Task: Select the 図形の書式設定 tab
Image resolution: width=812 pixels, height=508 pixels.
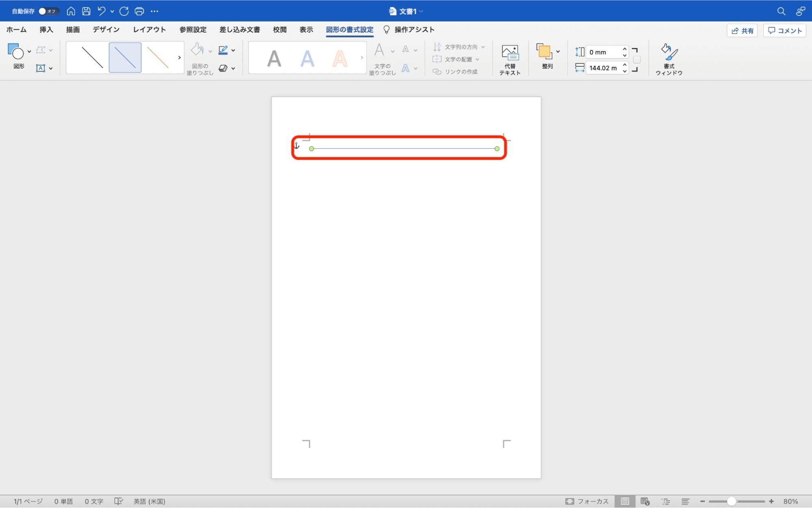Action: coord(350,30)
